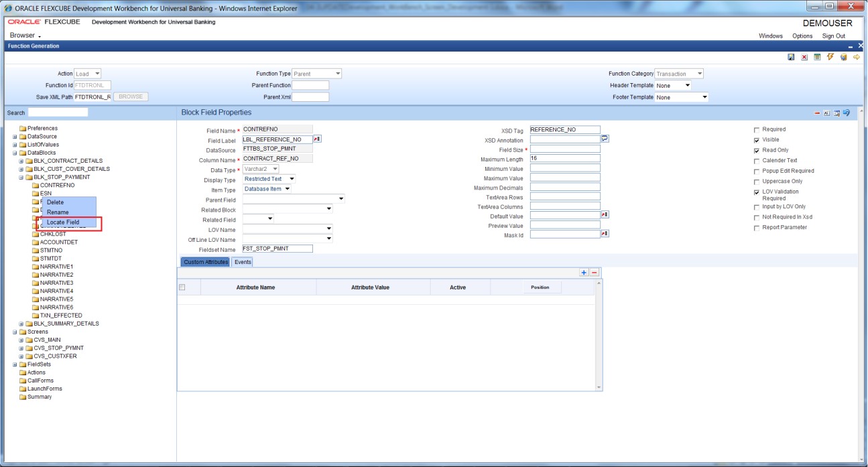
Task: Toggle the Required checkbox
Action: 757,129
